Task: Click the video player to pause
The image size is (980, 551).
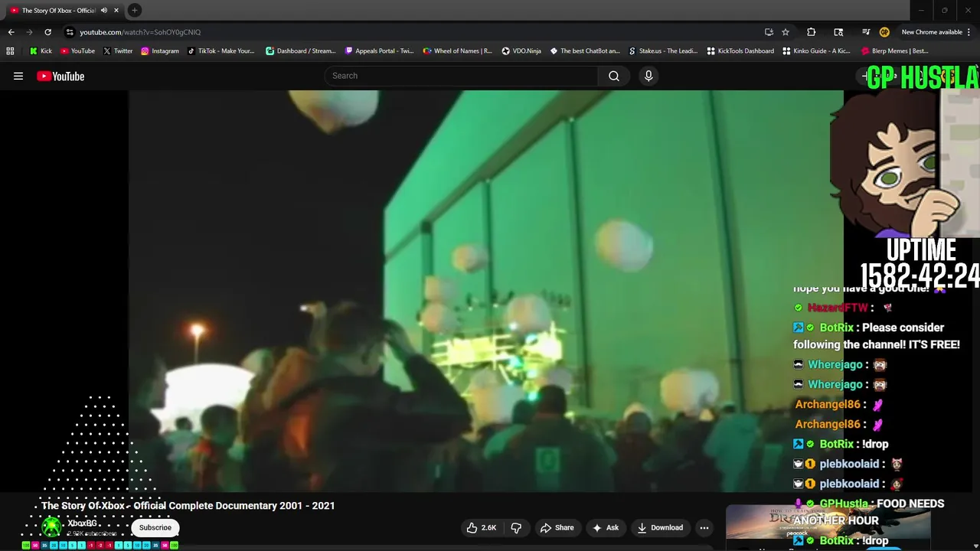Action: pos(485,291)
